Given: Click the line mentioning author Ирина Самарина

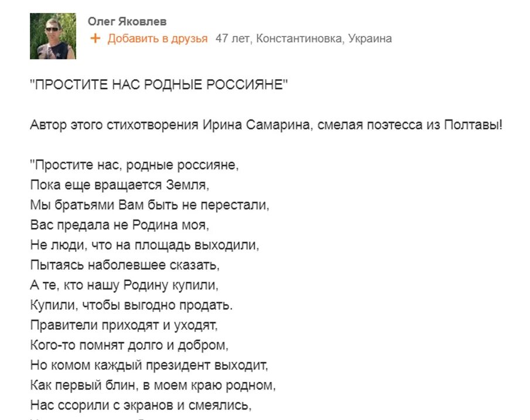Looking at the screenshot, I should point(266,125).
